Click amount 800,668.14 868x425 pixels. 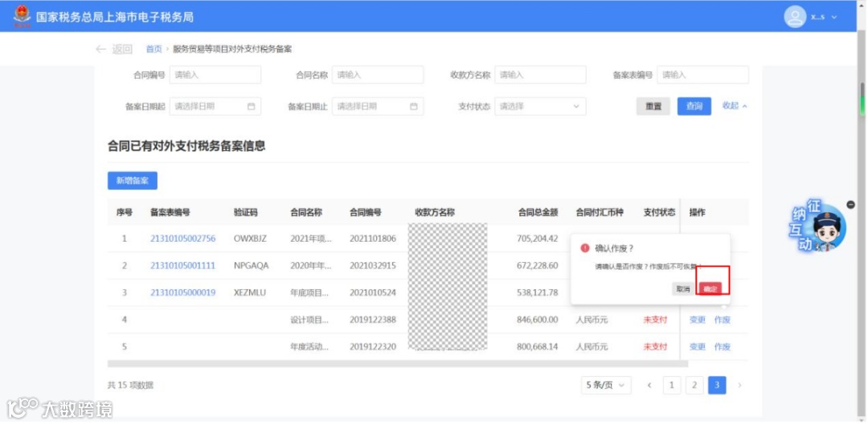[x=537, y=347]
